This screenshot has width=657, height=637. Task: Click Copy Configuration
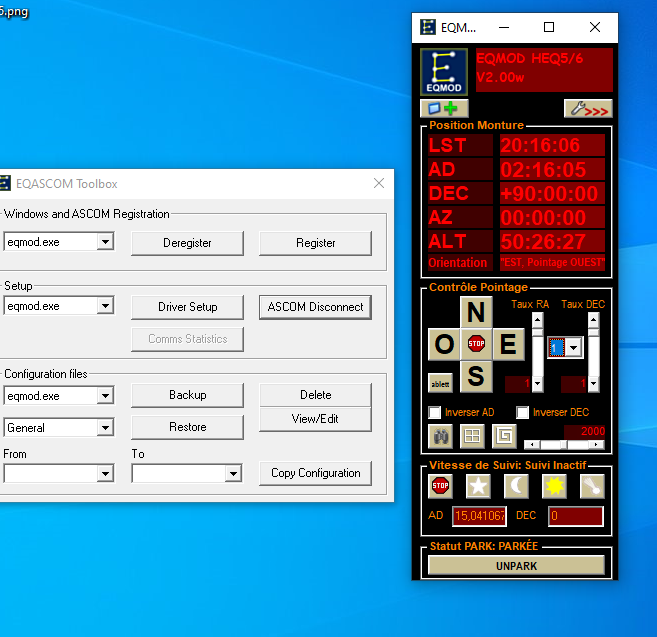[316, 473]
